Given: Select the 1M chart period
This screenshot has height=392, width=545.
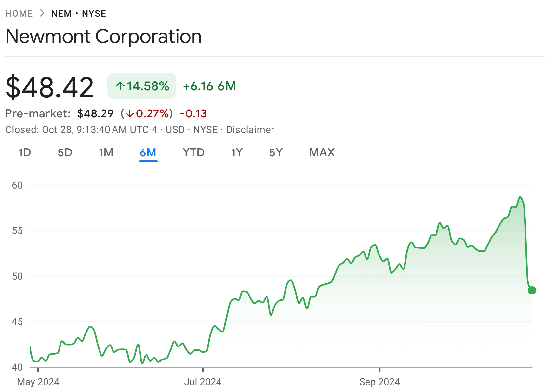Looking at the screenshot, I should tap(106, 152).
